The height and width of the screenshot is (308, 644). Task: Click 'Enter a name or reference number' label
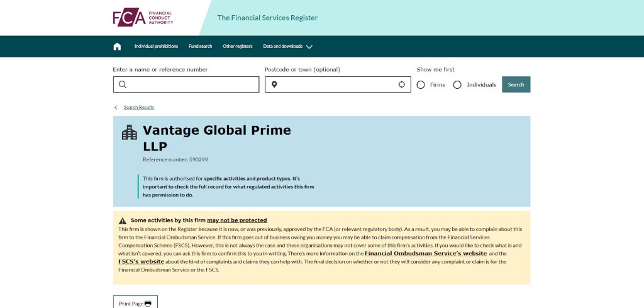point(160,69)
